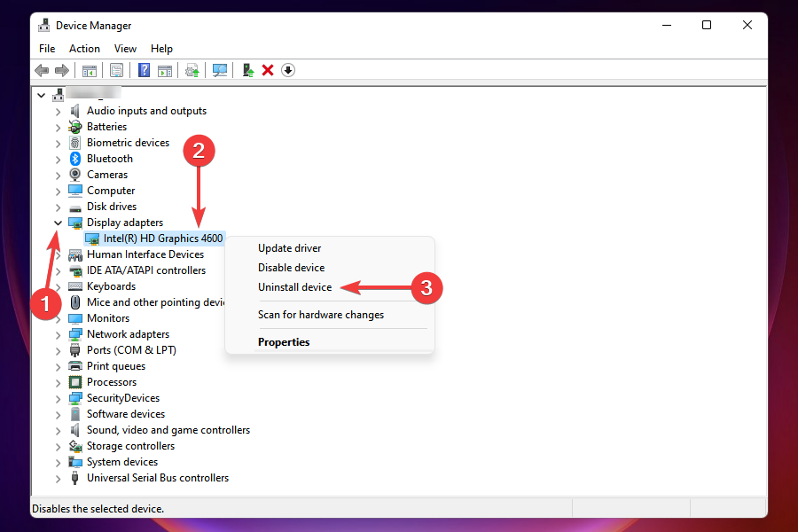Click the Universal Serial Bus plug icon
This screenshot has width=798, height=532.
75,478
